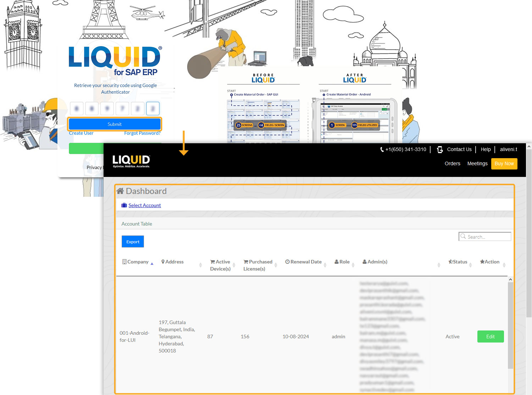Click the page vertical scrollbar thumb
532x395 pixels.
529,233
